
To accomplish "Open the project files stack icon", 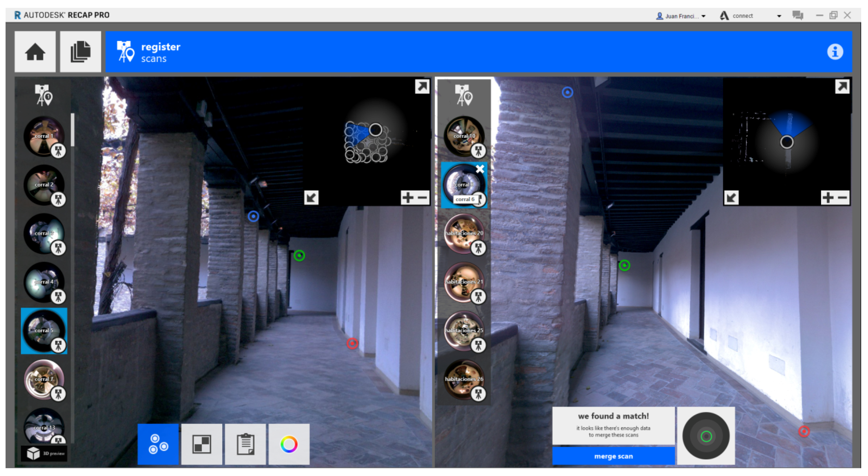I will point(80,51).
